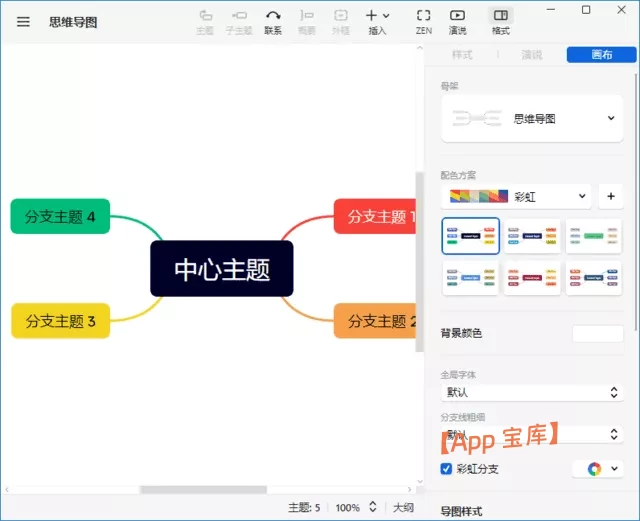This screenshot has height=521, width=640.
Task: Open the 彩虹 color scheme dropdown
Action: coord(516,196)
